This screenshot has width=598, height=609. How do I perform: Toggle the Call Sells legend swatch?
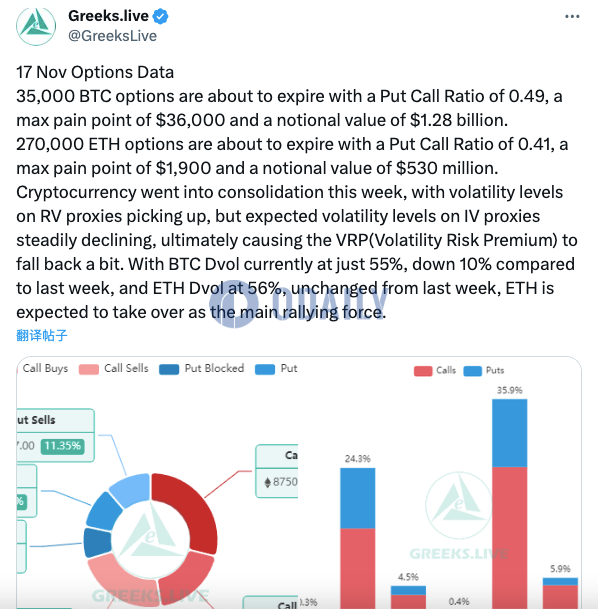click(89, 369)
